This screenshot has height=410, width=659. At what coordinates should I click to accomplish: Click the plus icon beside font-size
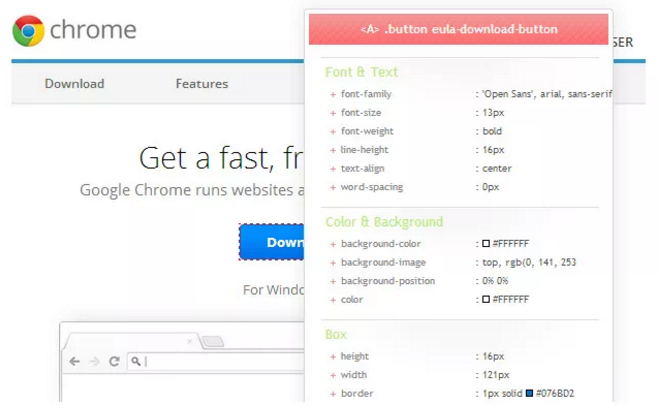(x=333, y=113)
